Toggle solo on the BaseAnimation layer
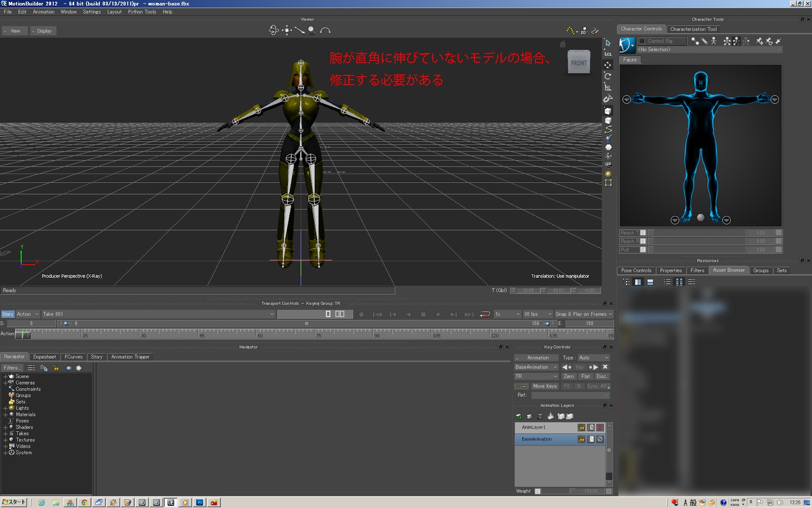This screenshot has width=812, height=508. click(592, 439)
